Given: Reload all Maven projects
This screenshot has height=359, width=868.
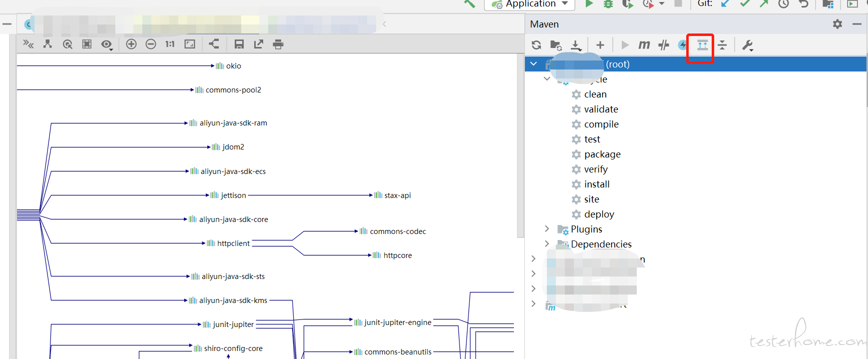Looking at the screenshot, I should point(536,45).
